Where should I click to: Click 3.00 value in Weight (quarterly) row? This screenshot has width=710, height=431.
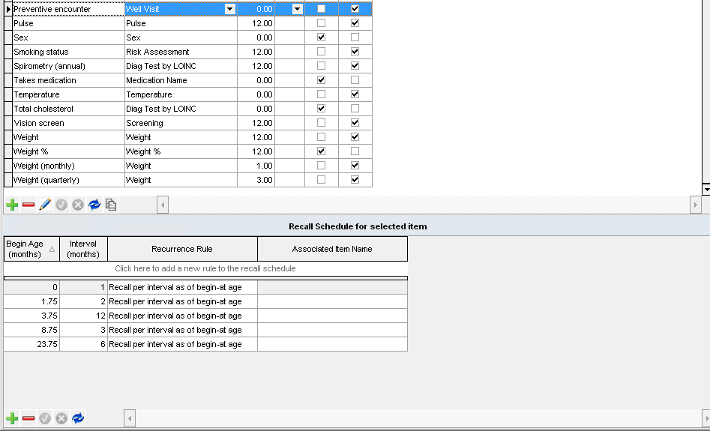click(256, 180)
